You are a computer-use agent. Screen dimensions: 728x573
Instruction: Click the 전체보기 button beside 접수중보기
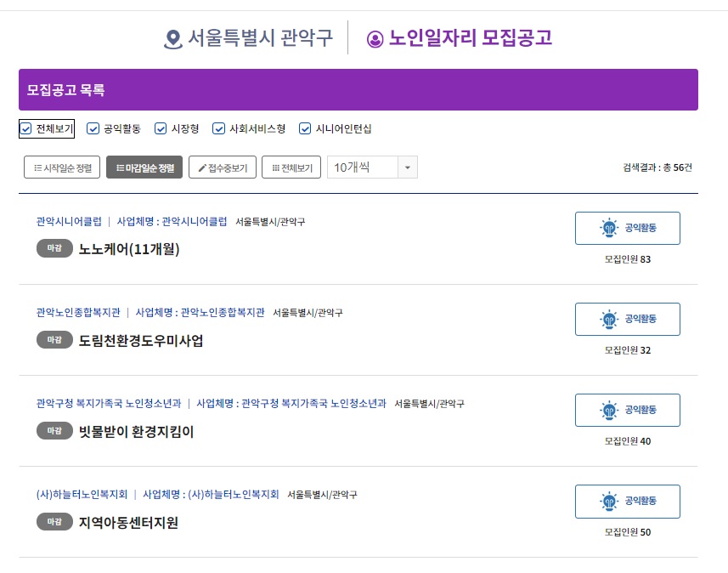click(x=291, y=167)
